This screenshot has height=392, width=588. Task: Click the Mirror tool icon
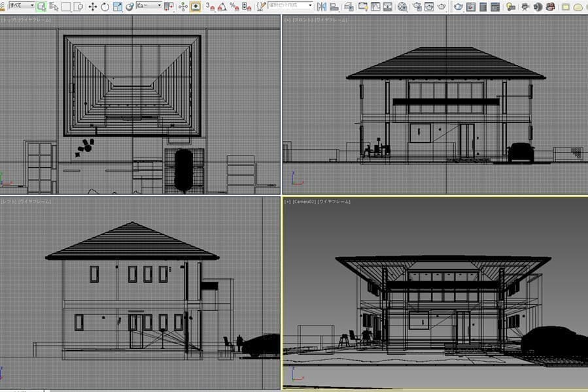(321, 7)
